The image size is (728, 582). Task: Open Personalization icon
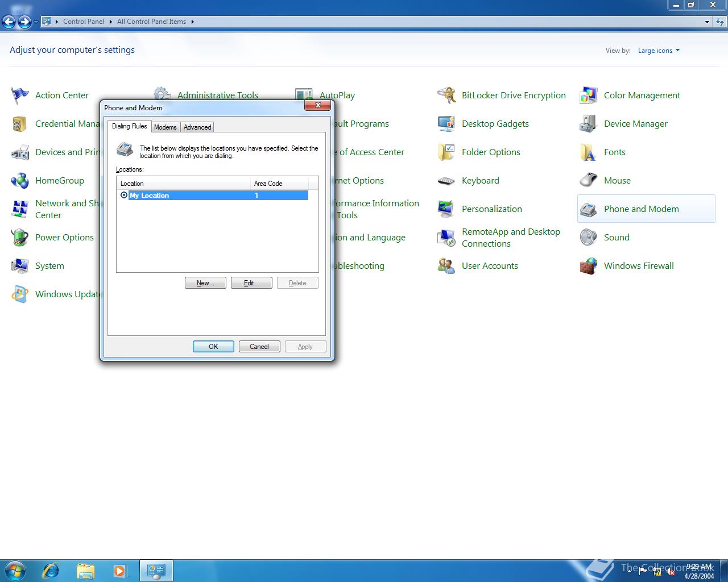(446, 209)
